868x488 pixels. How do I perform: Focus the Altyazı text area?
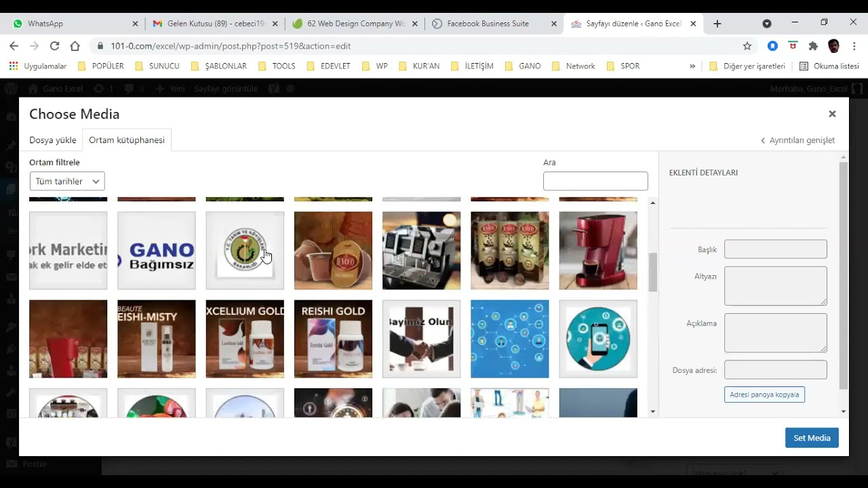tap(776, 285)
